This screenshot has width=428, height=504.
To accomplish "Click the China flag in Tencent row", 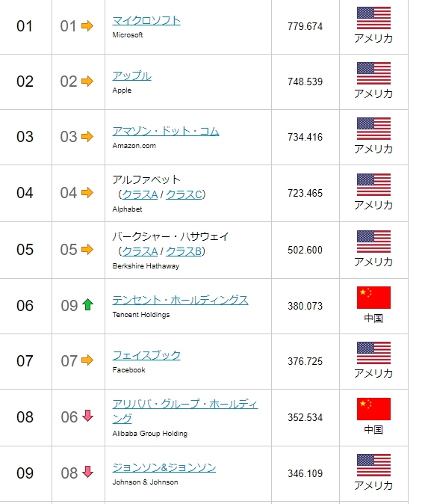I will pos(373,298).
